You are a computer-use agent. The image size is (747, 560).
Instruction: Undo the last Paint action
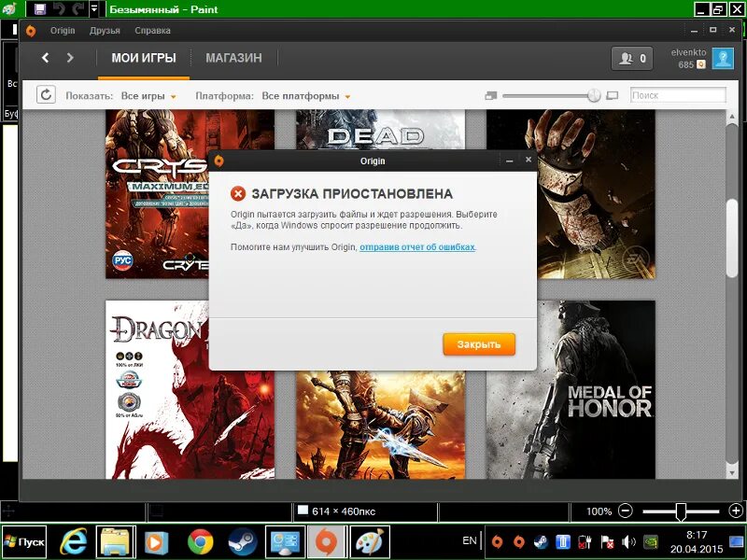tap(59, 9)
